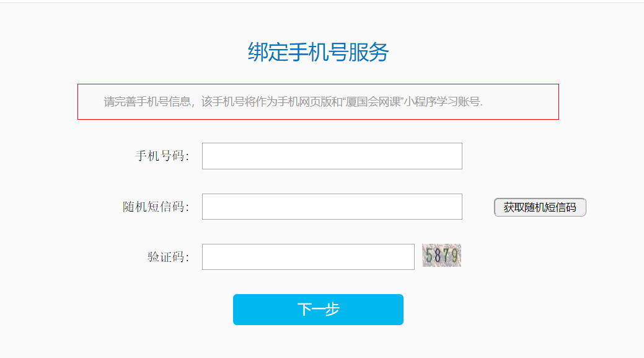Refresh the 5879 captcha image
Screen dimensions: 644x358
tap(441, 256)
